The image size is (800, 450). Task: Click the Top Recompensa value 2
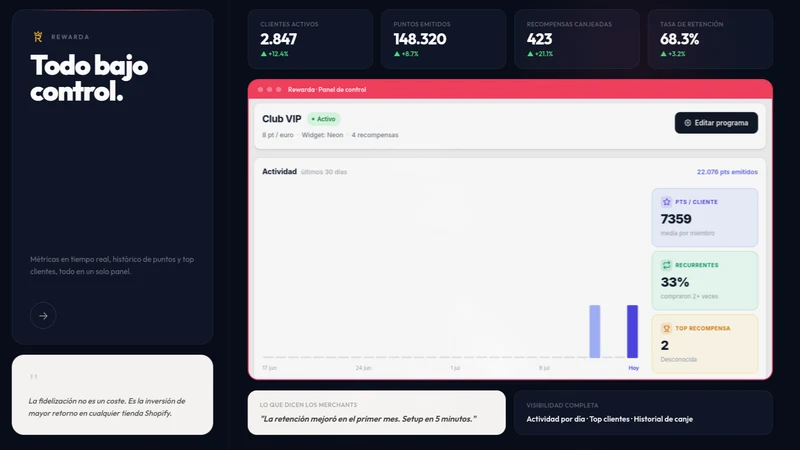pos(664,345)
